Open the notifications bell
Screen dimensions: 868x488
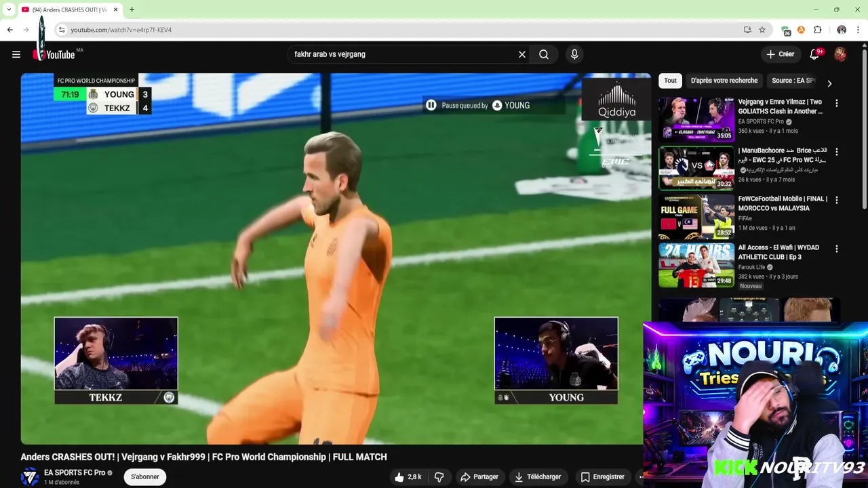coord(814,54)
